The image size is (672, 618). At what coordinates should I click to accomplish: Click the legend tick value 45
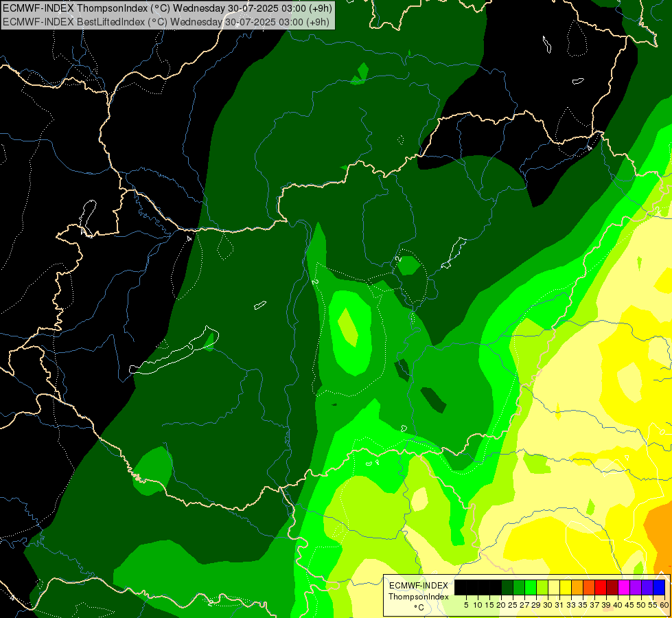click(629, 605)
